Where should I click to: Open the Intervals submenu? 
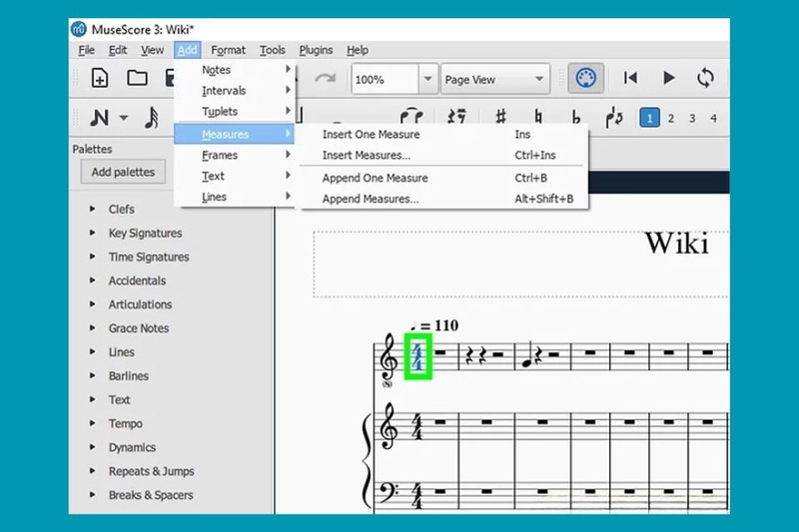pos(235,91)
